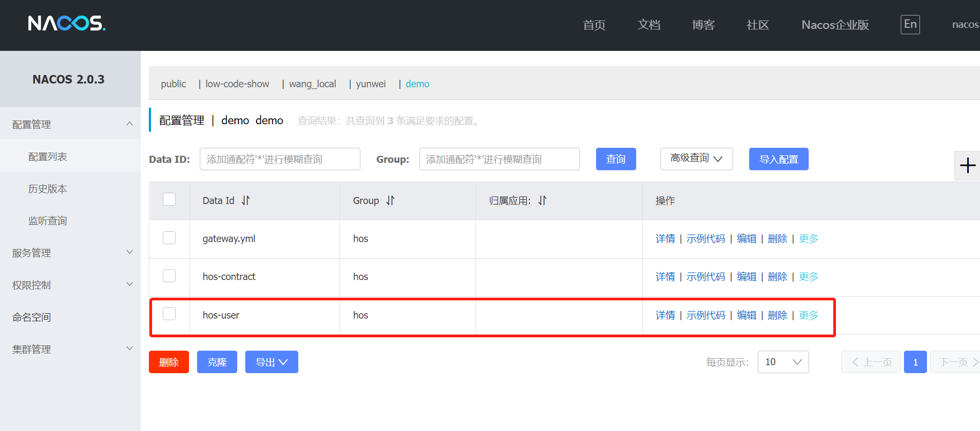Click 编辑 for gateway.yml
The width and height of the screenshot is (980, 431).
(747, 239)
